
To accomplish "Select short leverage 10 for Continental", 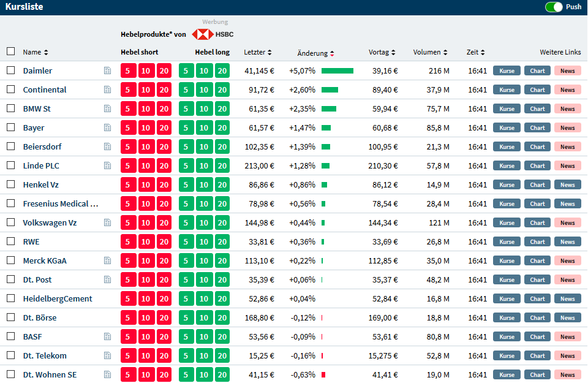I will [x=146, y=89].
